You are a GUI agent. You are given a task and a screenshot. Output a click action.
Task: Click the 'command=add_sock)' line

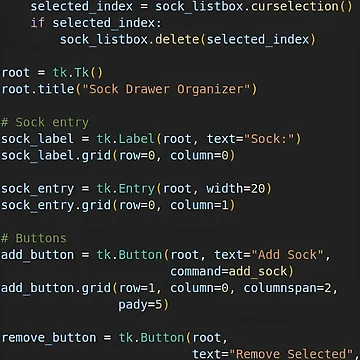(x=232, y=272)
